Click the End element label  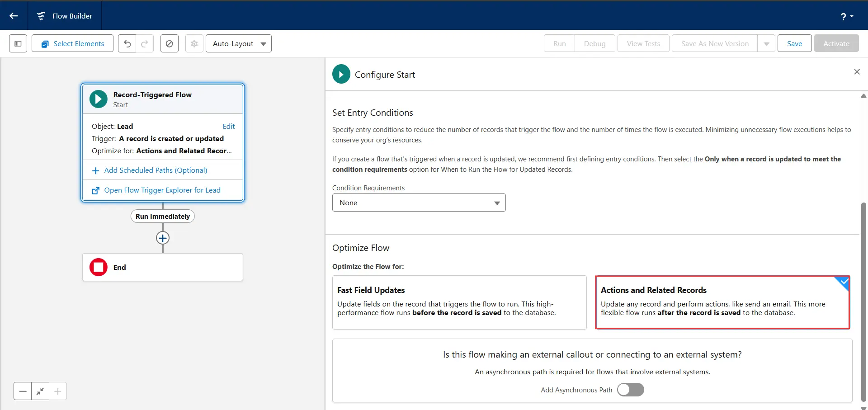119,267
